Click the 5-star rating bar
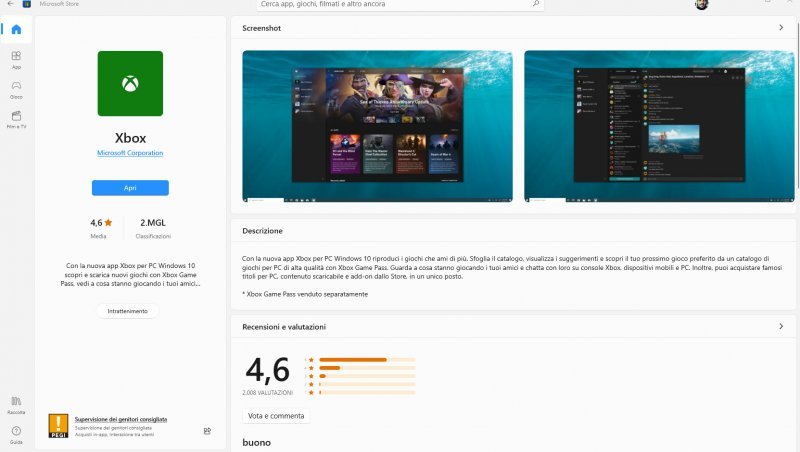Screen dimensions: 800x452 (x=367, y=360)
